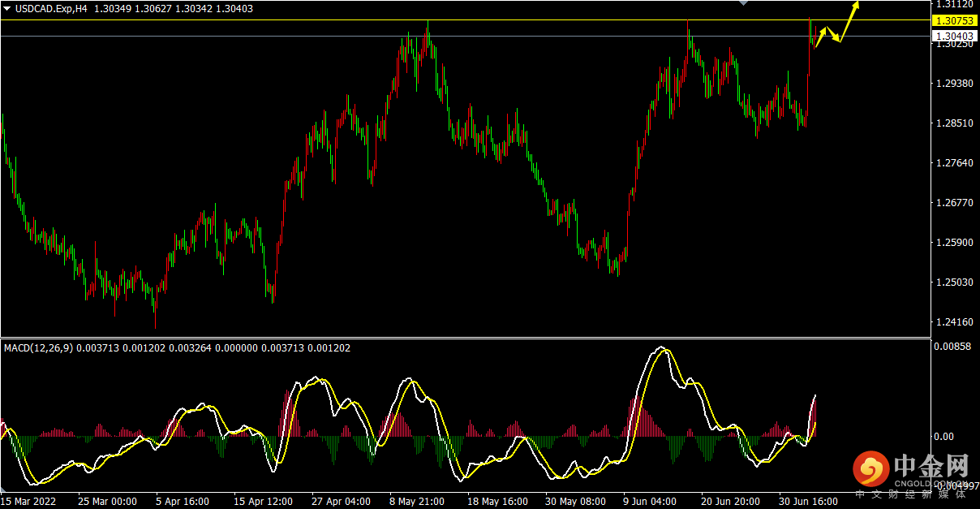The image size is (980, 509).
Task: Click the MACD(12,26,9) indicator label
Action: click(38, 347)
